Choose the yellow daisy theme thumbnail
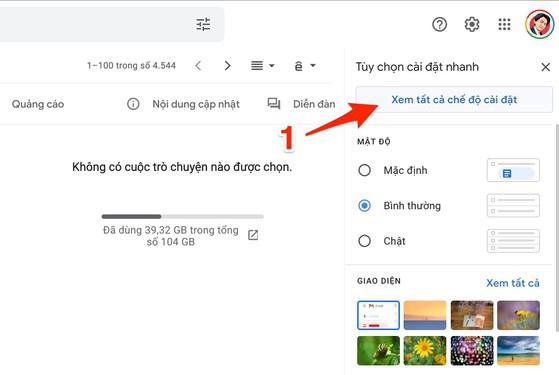The height and width of the screenshot is (375, 559). (x=425, y=350)
